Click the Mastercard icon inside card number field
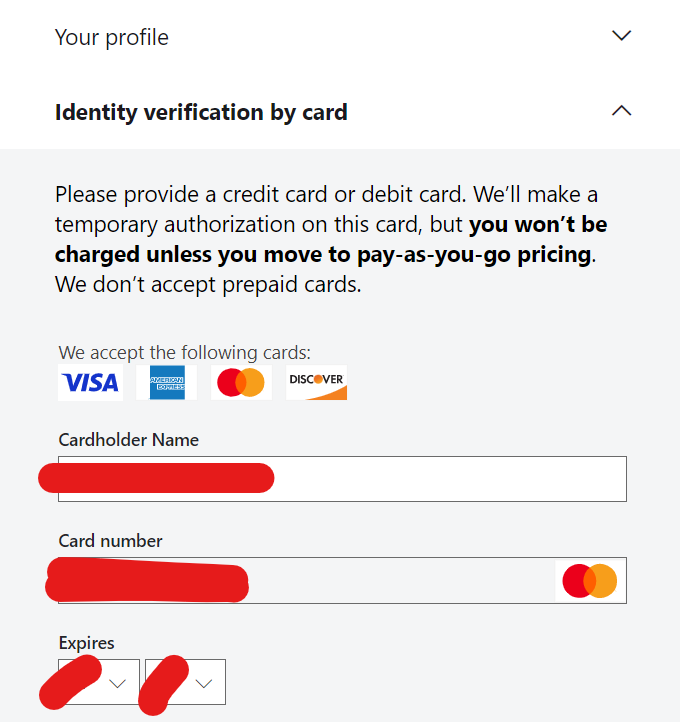680x722 pixels. coord(590,581)
